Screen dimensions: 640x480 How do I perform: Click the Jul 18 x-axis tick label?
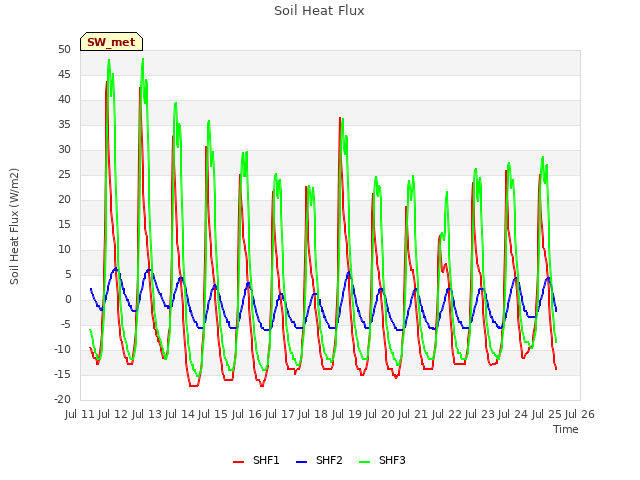[x=313, y=414]
